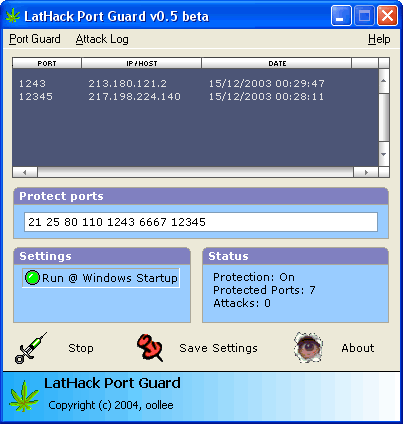Minimize the LatHack Port Guard window

coord(341,16)
